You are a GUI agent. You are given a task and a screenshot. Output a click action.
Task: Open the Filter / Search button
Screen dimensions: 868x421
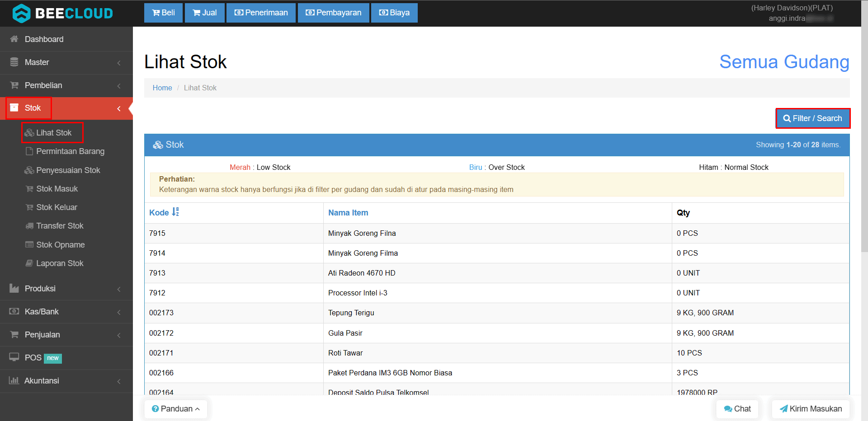point(812,118)
